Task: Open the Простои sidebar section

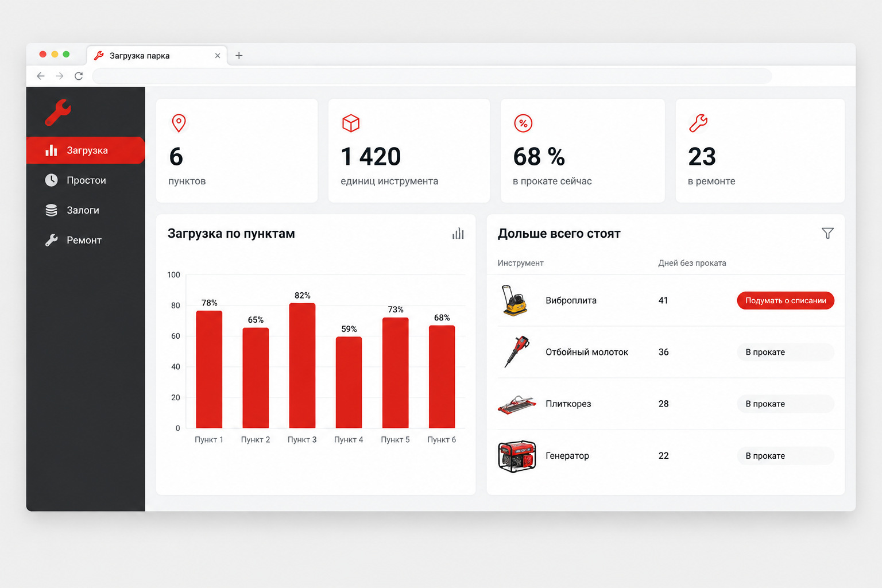Action: (x=86, y=180)
